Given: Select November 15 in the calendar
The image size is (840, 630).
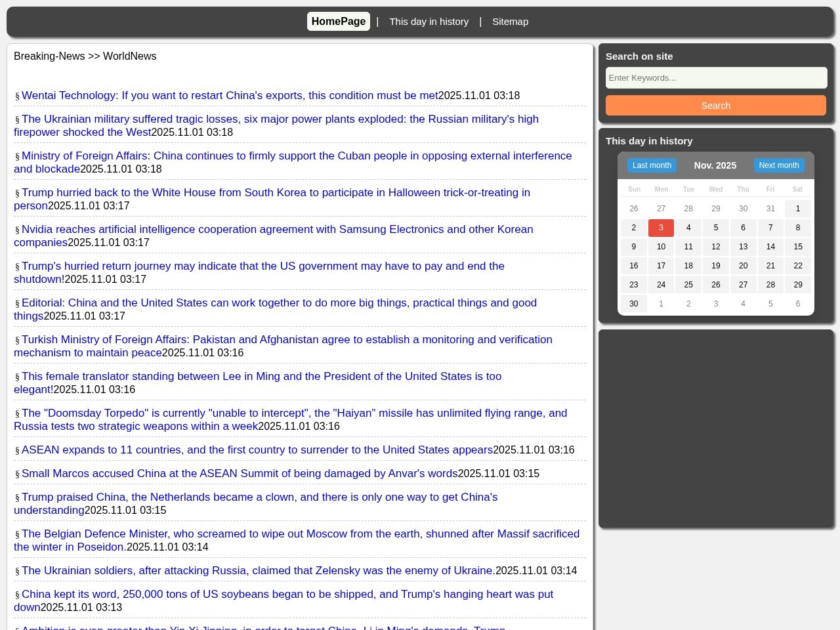Looking at the screenshot, I should (797, 247).
